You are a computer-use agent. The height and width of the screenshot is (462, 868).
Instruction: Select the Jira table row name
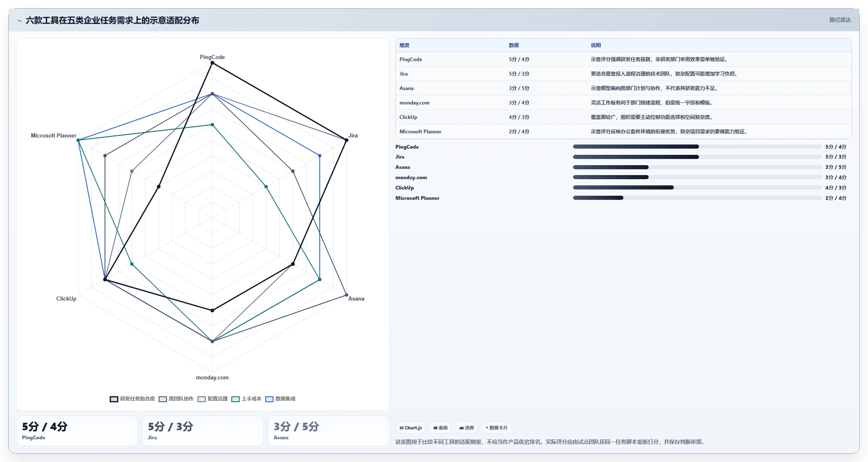[x=404, y=74]
